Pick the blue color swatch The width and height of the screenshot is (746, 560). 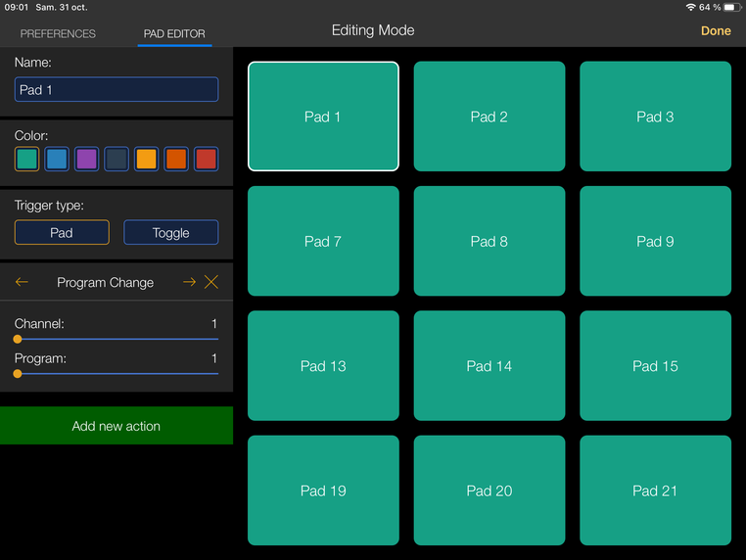(57, 159)
